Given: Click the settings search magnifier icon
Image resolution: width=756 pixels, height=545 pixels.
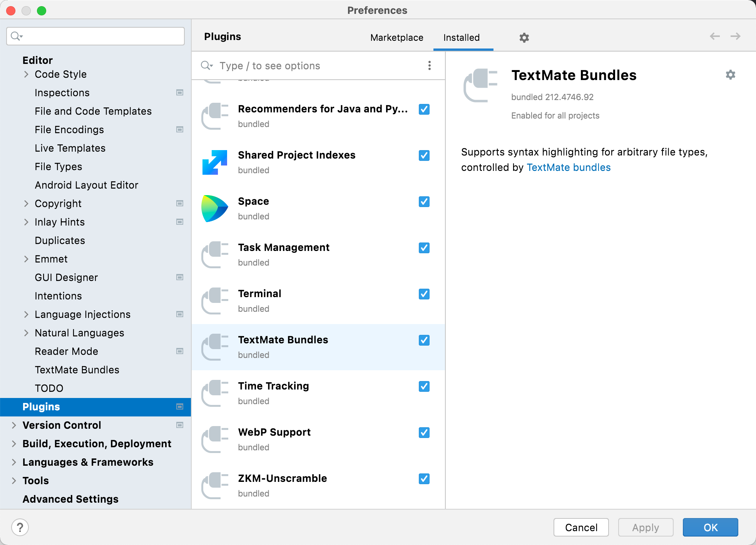Looking at the screenshot, I should tap(17, 36).
